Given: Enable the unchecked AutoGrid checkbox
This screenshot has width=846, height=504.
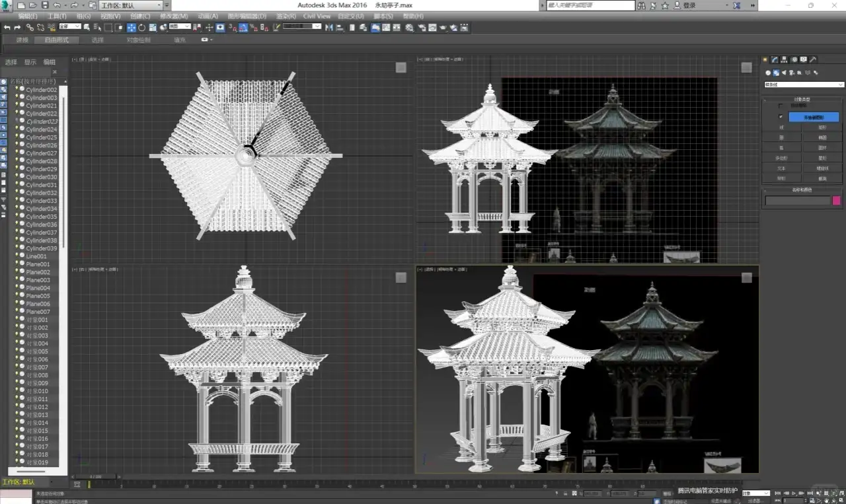Looking at the screenshot, I should coord(781,106).
